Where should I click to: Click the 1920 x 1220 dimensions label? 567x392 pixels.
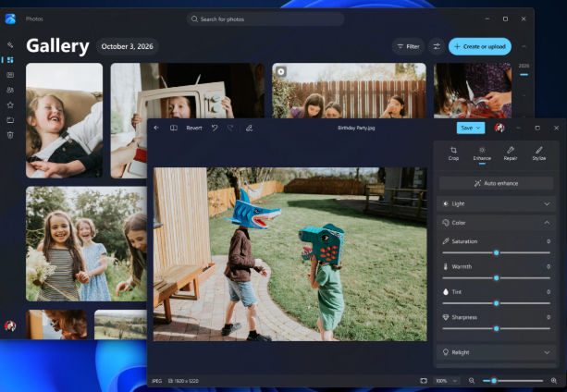pyautogui.click(x=184, y=381)
